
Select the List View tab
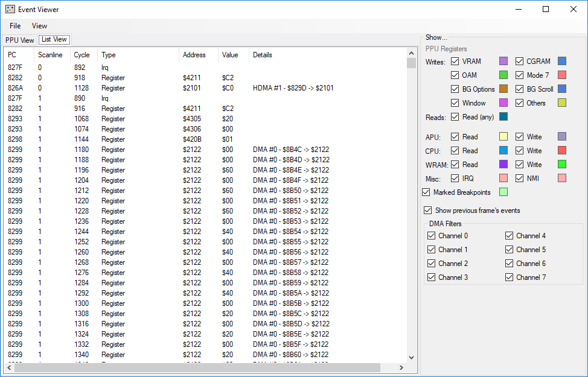pyautogui.click(x=54, y=39)
